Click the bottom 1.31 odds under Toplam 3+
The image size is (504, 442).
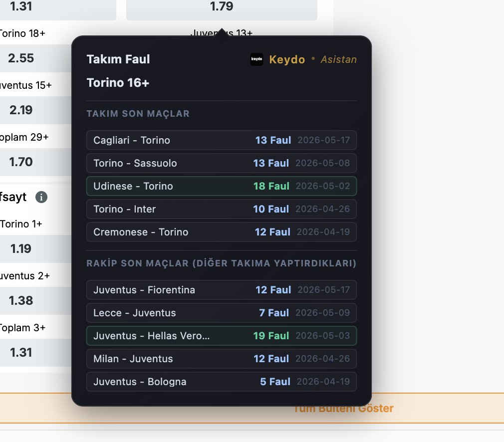point(35,353)
